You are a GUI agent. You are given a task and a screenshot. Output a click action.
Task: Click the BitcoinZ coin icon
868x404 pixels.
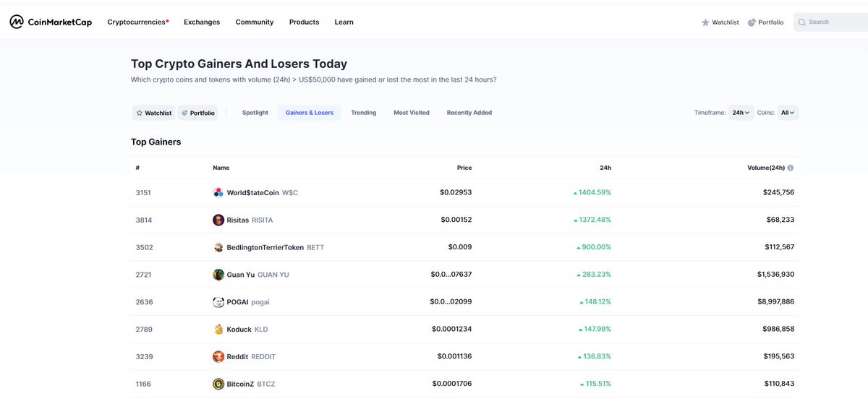pyautogui.click(x=218, y=384)
